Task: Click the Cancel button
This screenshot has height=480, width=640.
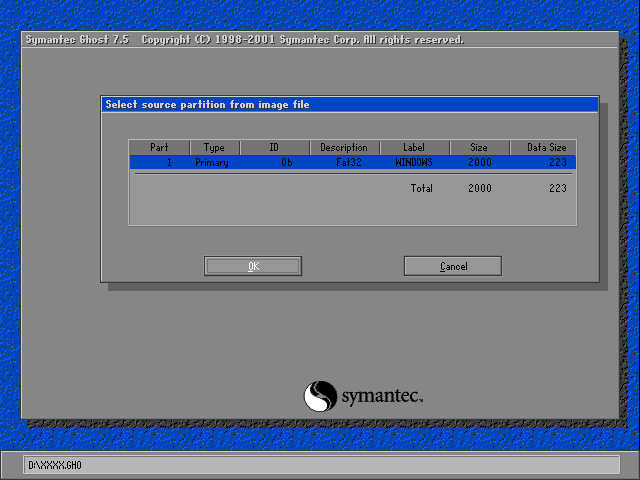Action: click(453, 266)
